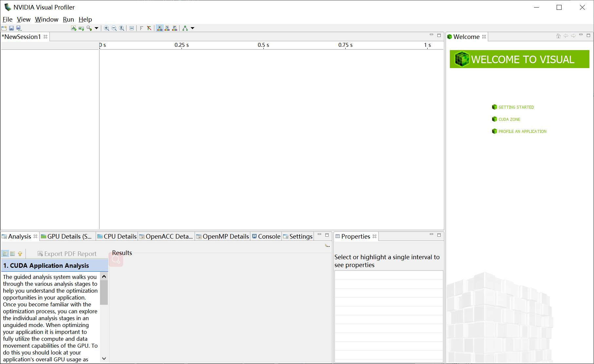Maximize the Properties panel
The image size is (594, 364).
pos(439,235)
